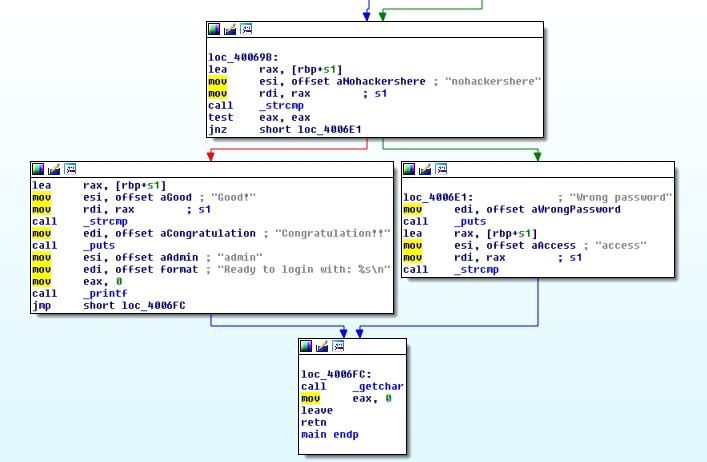
Task: Click the group nodes icon in loc_4006E1 block header
Action: tap(441, 169)
